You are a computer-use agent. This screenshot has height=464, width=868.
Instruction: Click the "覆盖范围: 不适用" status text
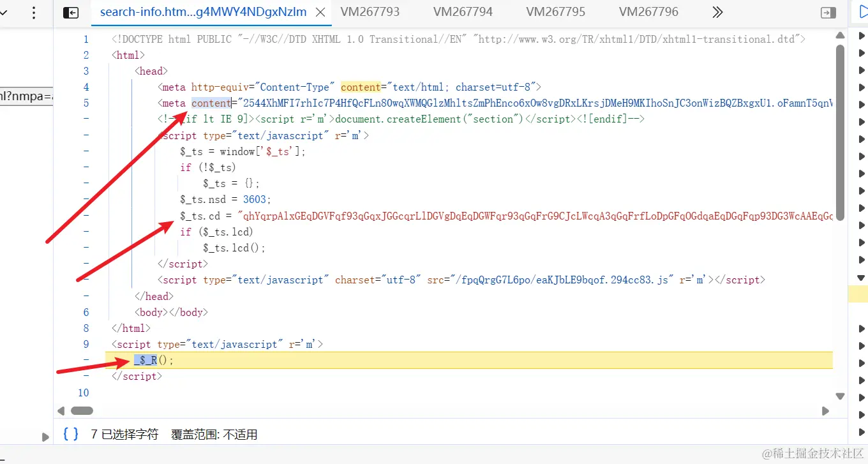point(214,435)
